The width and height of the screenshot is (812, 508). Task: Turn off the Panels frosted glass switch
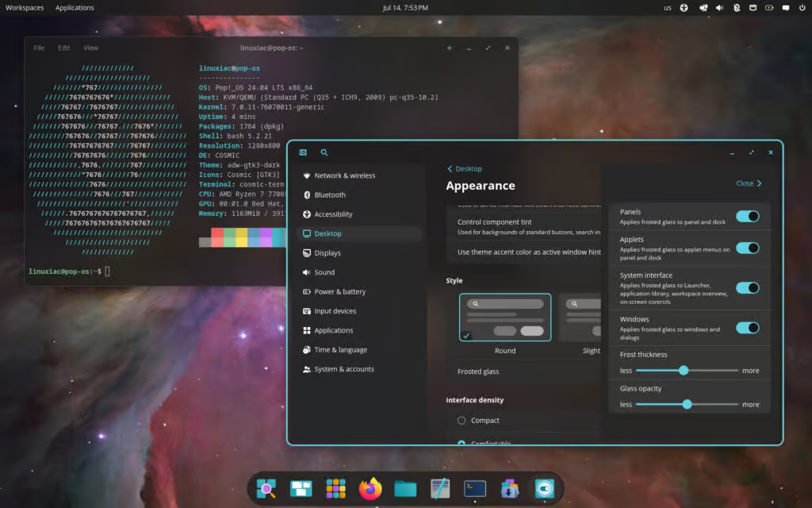coord(747,216)
